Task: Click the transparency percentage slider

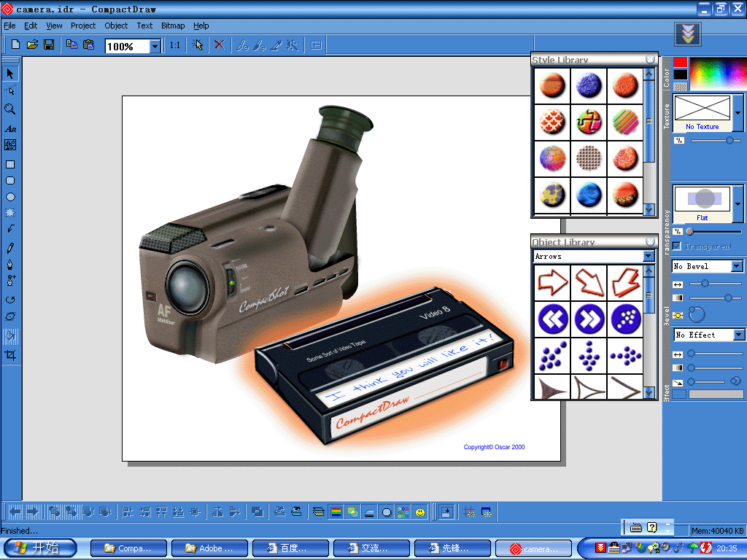Action: click(715, 231)
